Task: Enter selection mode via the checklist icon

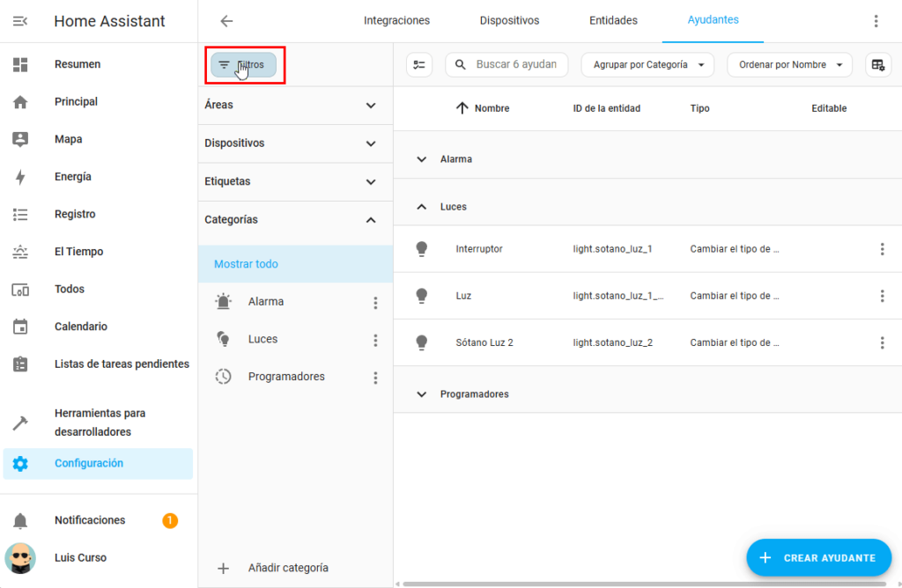Action: tap(419, 64)
